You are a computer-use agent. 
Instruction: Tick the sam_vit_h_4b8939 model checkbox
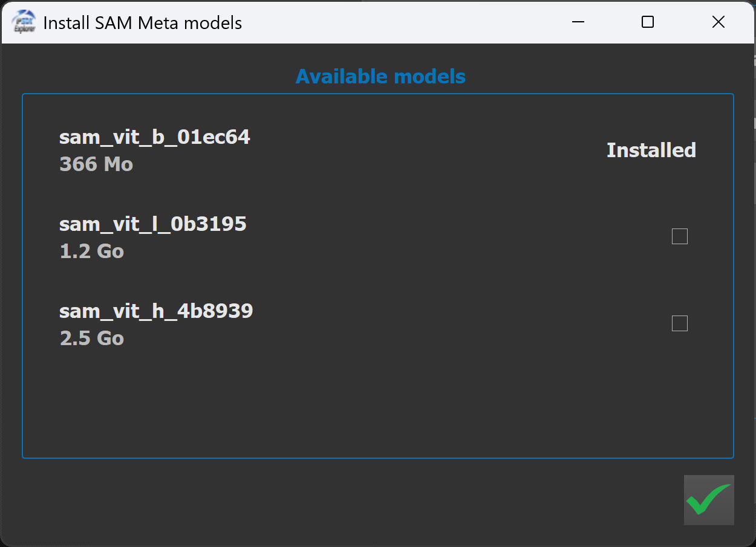pyautogui.click(x=680, y=324)
